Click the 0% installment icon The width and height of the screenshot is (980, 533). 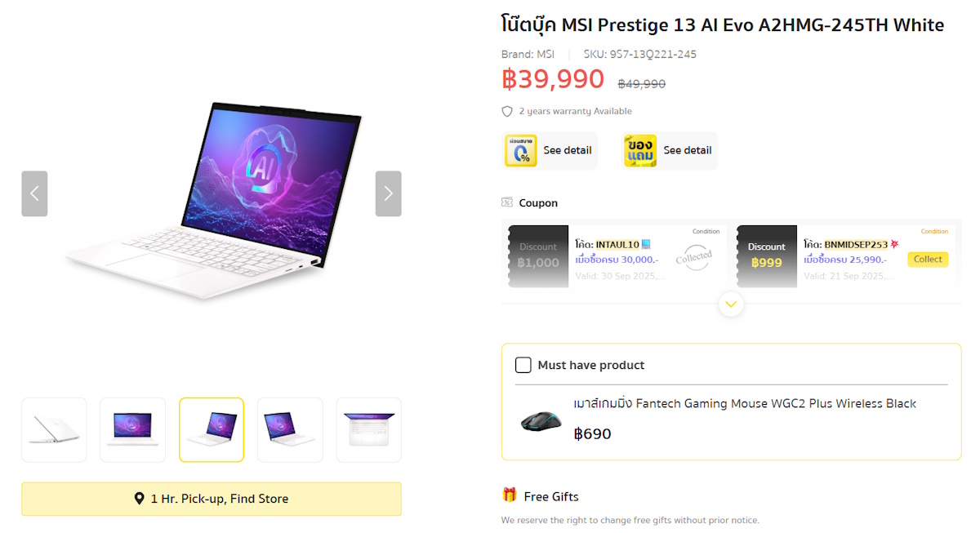point(520,151)
